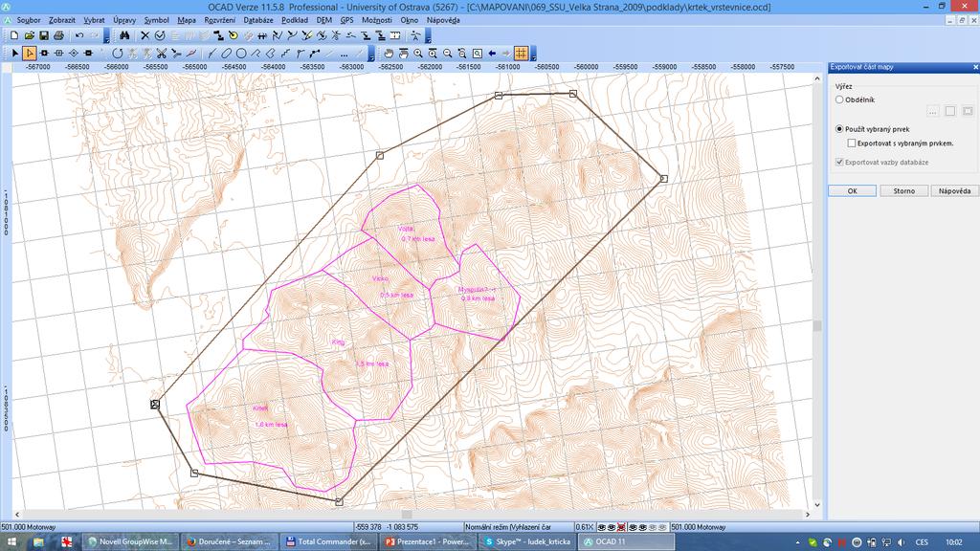Click the volume icon in system tray
The height and width of the screenshot is (551, 980).
902,542
